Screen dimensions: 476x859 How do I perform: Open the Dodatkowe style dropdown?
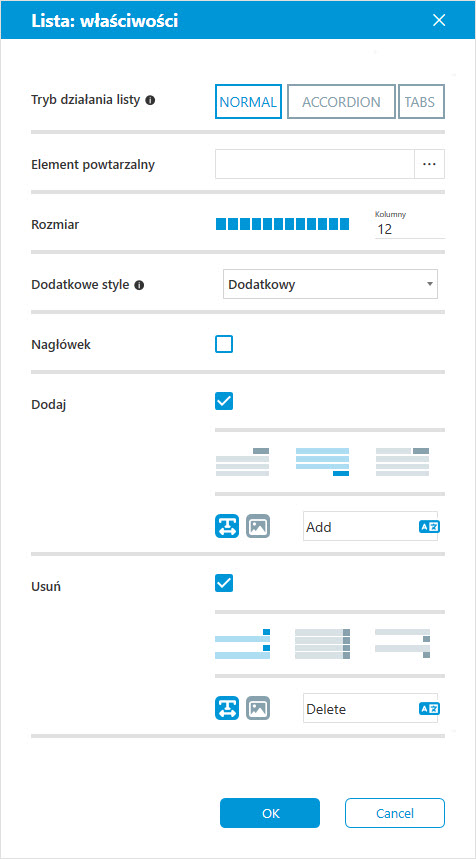(x=330, y=284)
